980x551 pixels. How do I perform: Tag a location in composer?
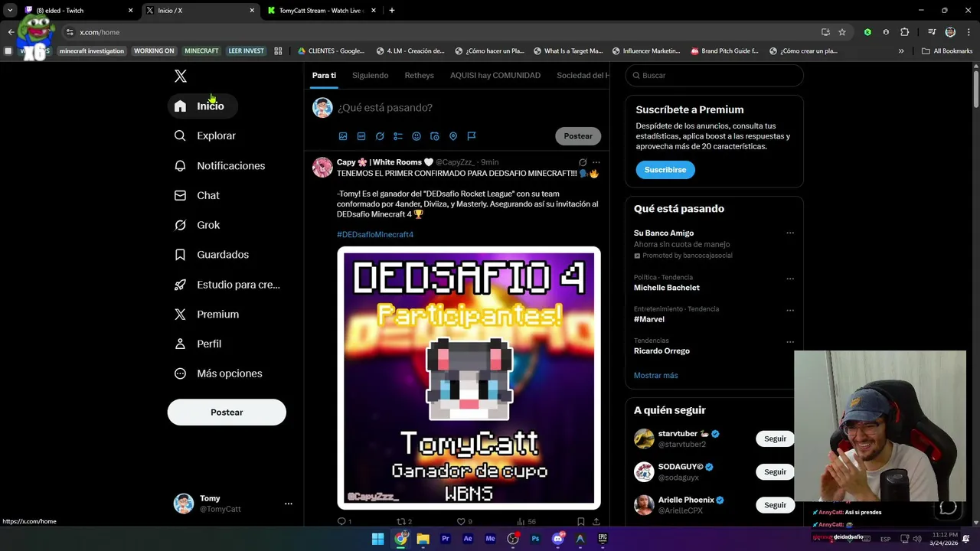(x=453, y=136)
